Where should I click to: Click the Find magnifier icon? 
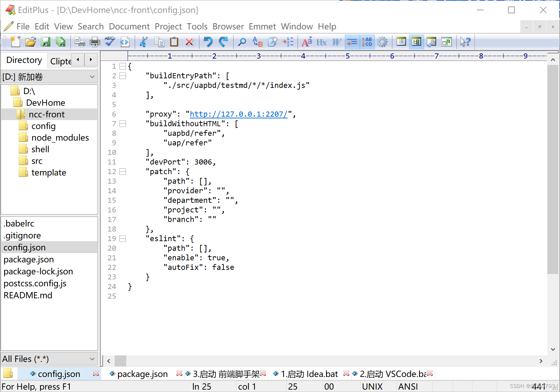[x=242, y=42]
